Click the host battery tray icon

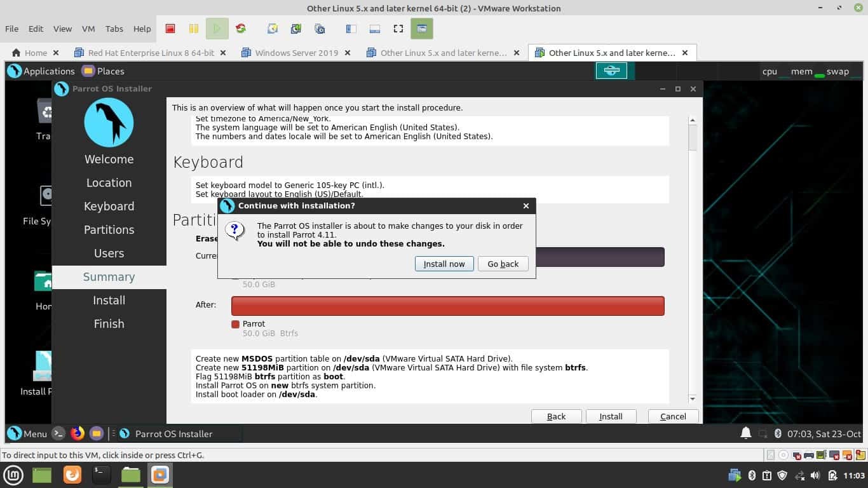tap(832, 475)
